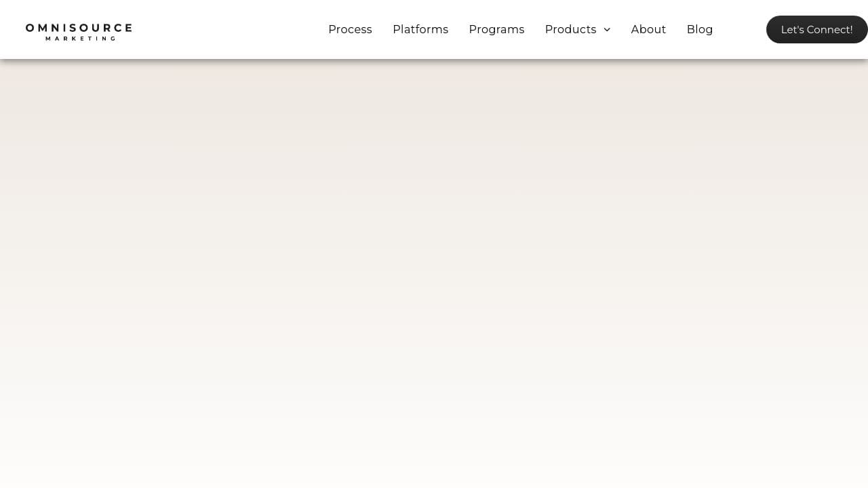Open the Process navigation link
This screenshot has height=488, width=868.
(x=350, y=29)
